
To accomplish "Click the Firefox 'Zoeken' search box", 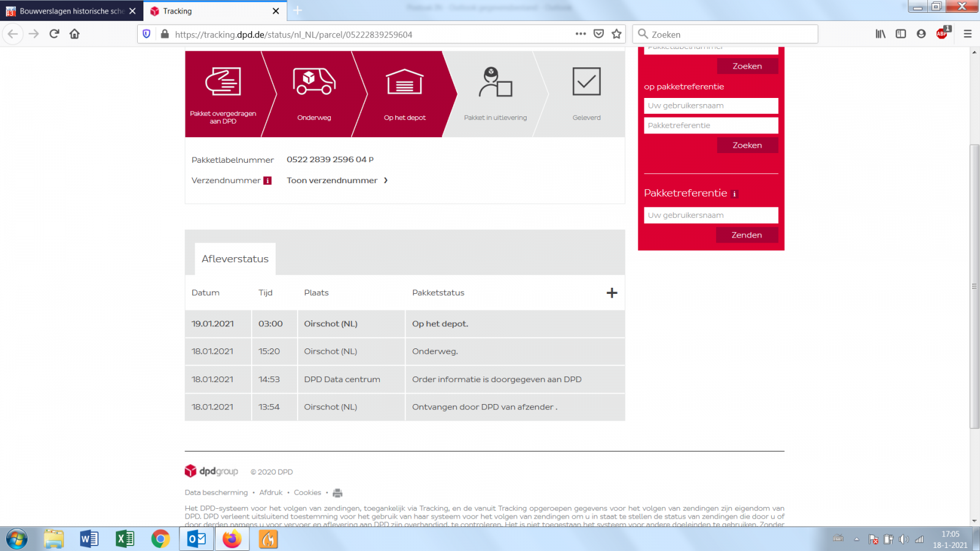I will coord(726,34).
